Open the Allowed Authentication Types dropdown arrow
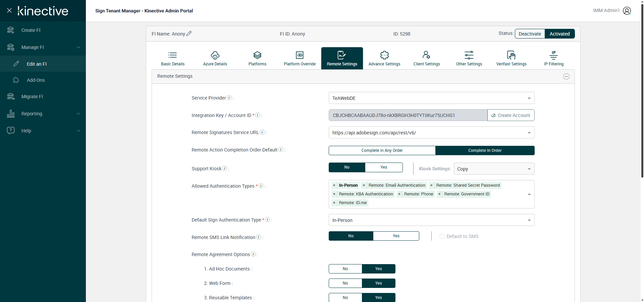 coord(529,194)
